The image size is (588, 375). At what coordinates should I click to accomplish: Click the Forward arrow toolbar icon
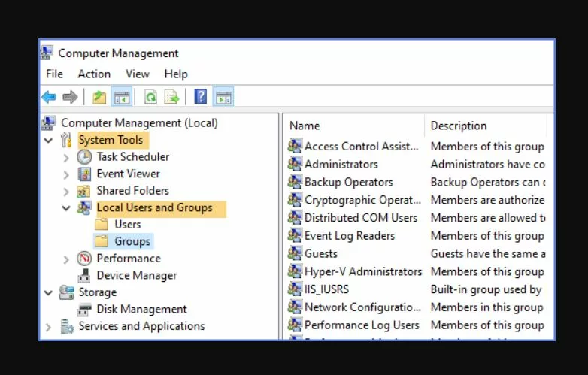(70, 98)
